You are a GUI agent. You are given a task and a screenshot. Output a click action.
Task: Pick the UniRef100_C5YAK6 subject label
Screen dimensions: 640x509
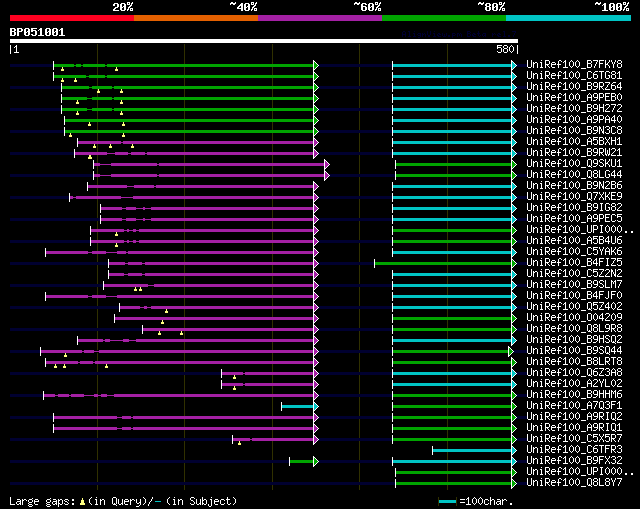574,251
